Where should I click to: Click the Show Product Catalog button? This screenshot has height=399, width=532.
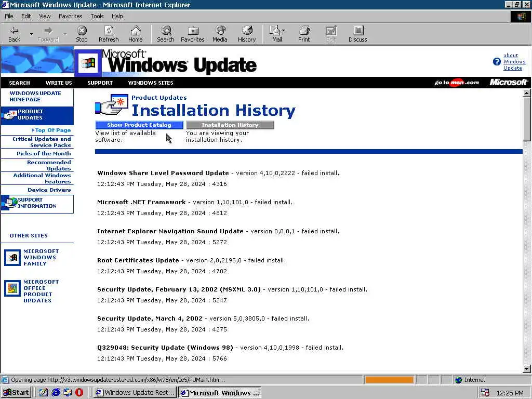tap(139, 125)
